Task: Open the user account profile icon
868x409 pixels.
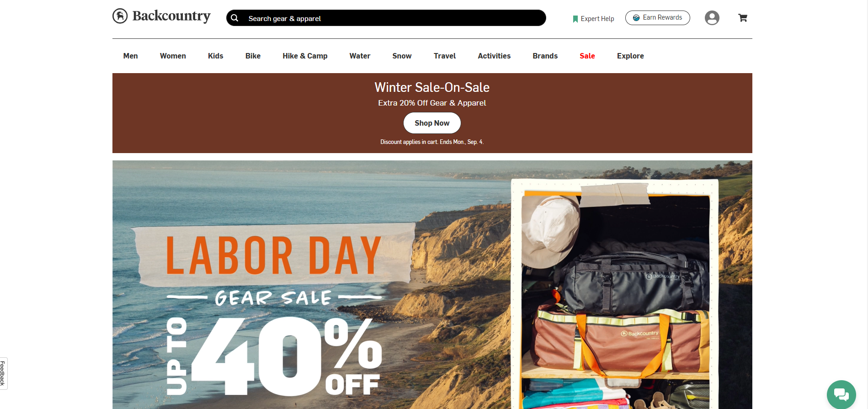Action: coord(712,18)
